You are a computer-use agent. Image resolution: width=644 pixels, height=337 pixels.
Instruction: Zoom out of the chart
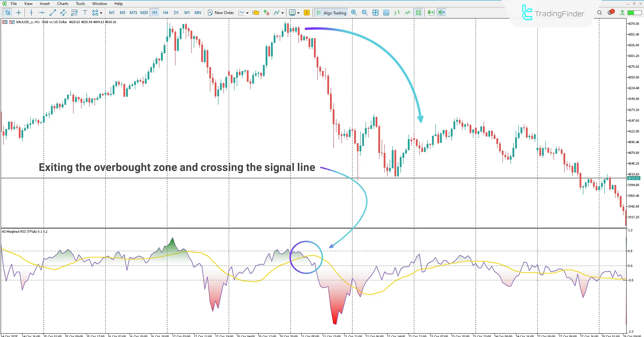(x=365, y=12)
